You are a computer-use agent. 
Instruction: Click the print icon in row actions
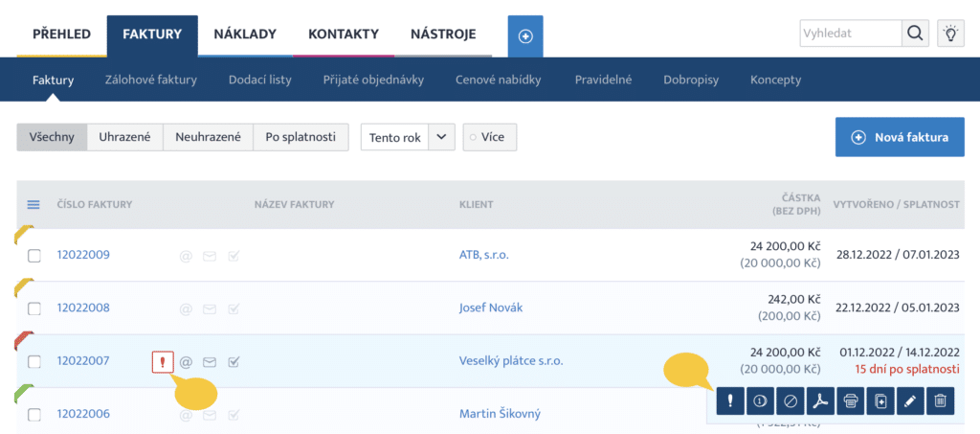849,403
